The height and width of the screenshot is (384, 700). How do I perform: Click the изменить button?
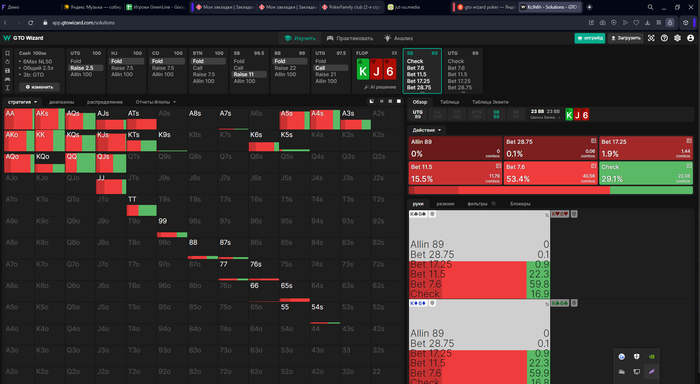point(39,87)
